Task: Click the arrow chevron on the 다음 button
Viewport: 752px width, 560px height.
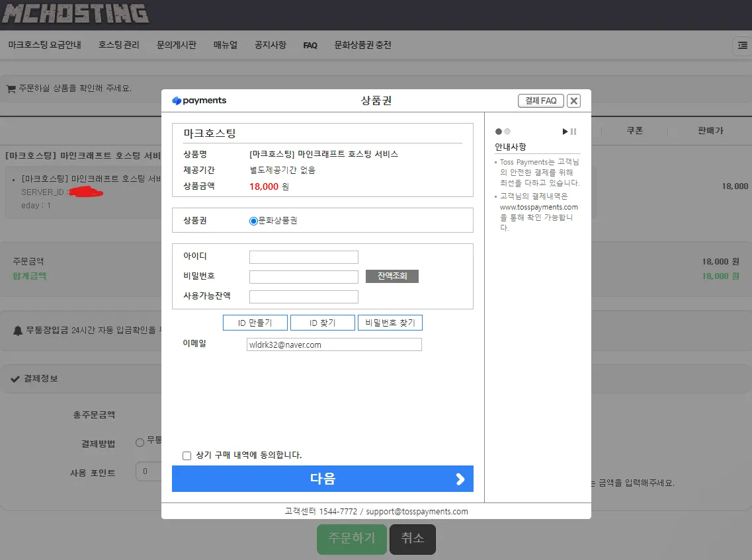Action: click(x=460, y=479)
